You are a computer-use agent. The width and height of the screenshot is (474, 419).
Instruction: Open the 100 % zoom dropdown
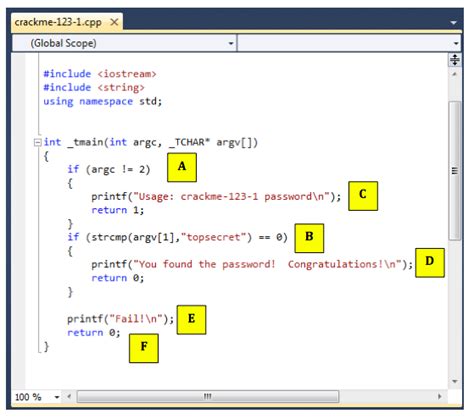(x=57, y=397)
